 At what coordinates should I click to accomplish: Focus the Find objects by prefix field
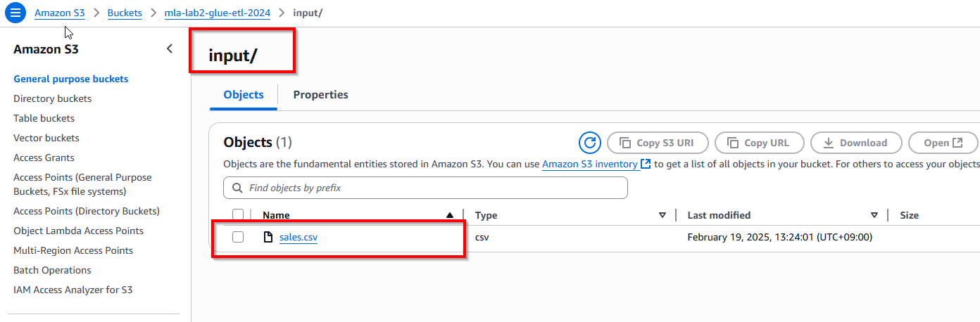[x=429, y=188]
